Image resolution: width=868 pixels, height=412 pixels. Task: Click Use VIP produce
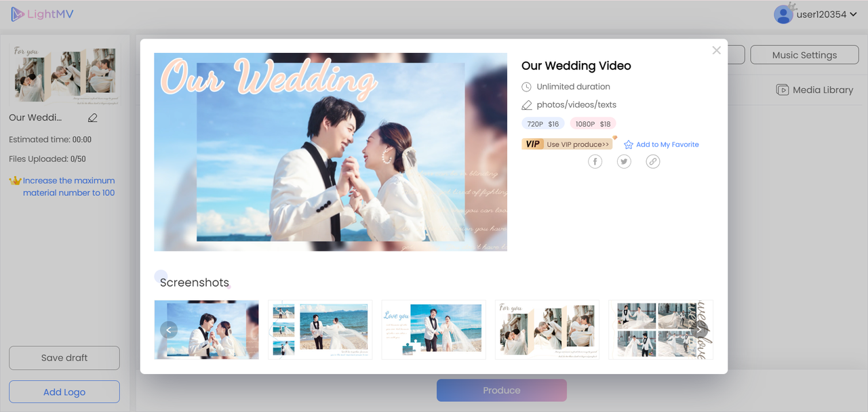tap(578, 144)
